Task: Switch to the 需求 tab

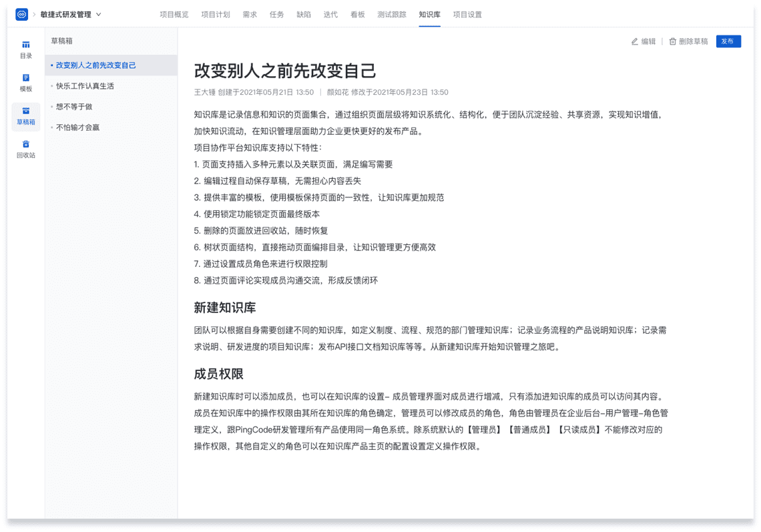Action: (x=250, y=15)
